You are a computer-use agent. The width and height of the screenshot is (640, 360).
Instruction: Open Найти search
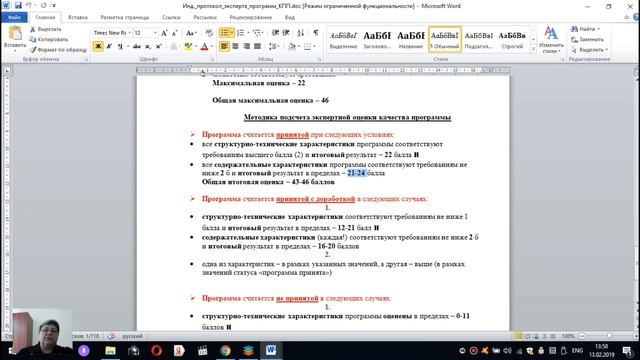point(586,29)
